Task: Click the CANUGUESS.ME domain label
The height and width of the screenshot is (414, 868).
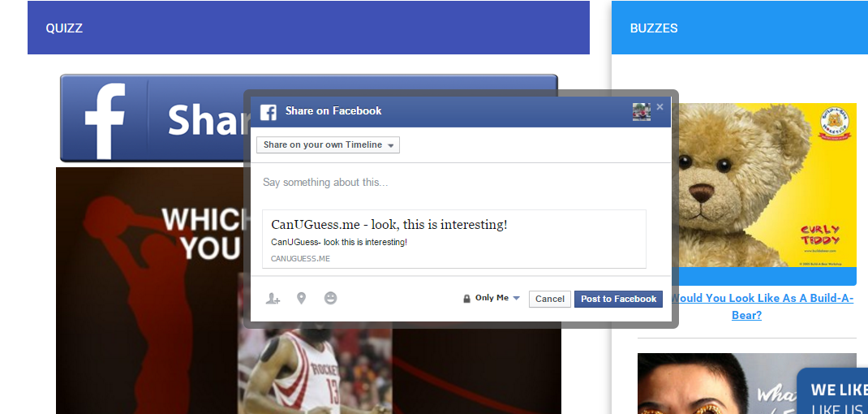Action: pyautogui.click(x=300, y=259)
